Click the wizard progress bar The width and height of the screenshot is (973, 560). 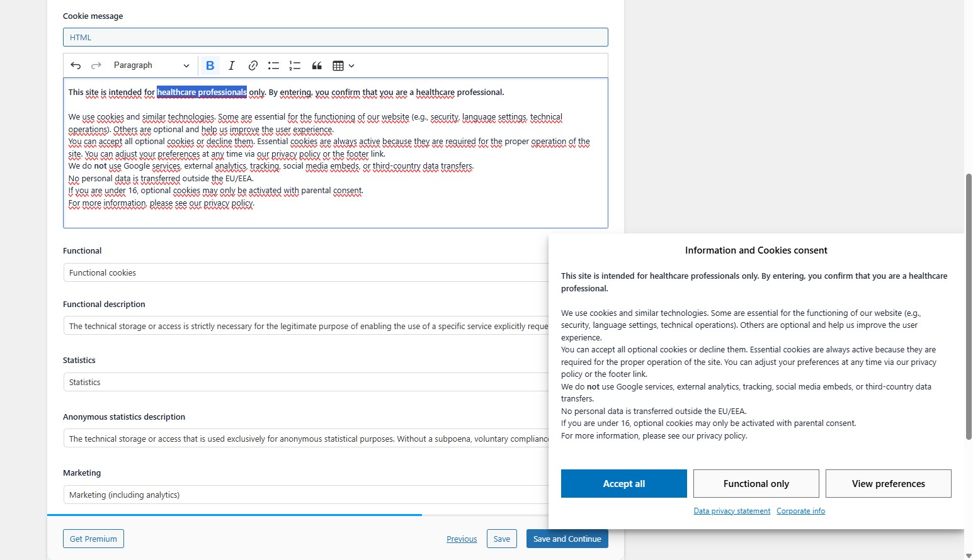[298, 515]
